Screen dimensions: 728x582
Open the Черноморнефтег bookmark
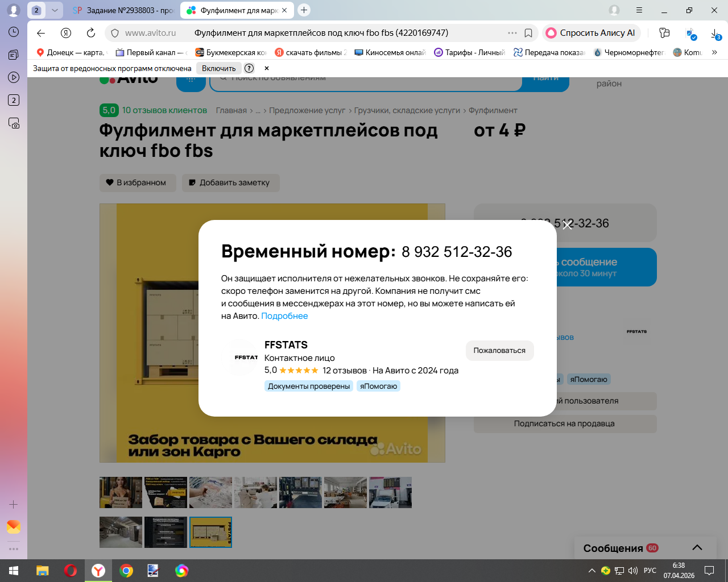coord(629,52)
